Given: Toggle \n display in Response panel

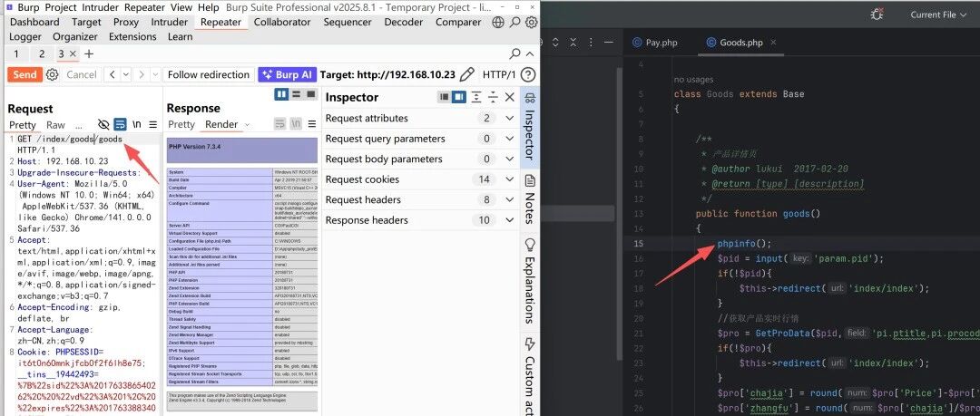Looking at the screenshot, I should point(296,124).
